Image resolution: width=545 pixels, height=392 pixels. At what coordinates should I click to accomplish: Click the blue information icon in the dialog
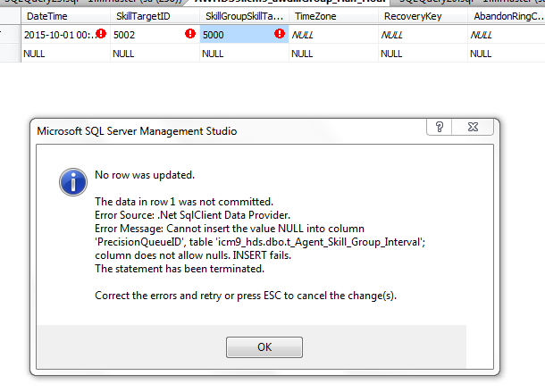coord(72,182)
